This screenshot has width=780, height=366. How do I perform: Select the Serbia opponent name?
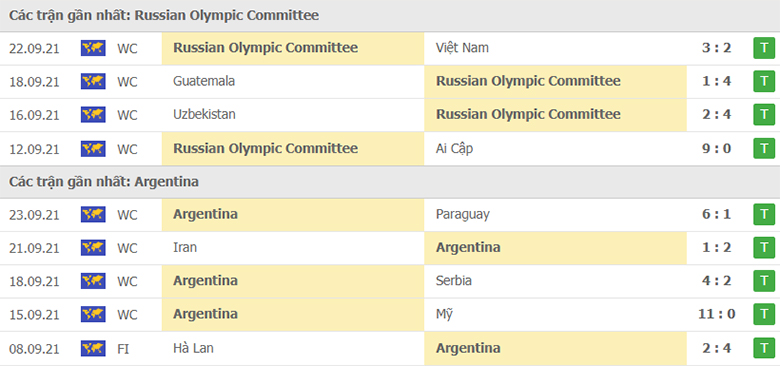click(454, 281)
